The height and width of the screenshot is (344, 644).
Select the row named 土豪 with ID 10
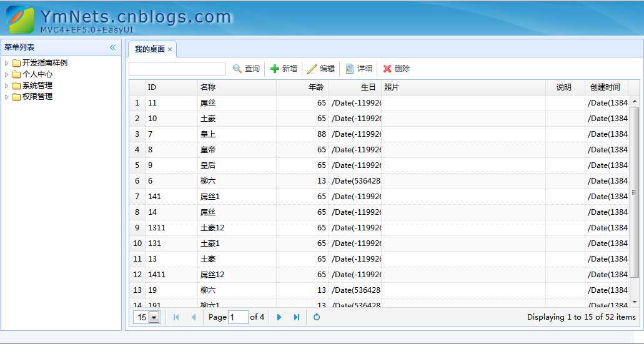click(379, 119)
